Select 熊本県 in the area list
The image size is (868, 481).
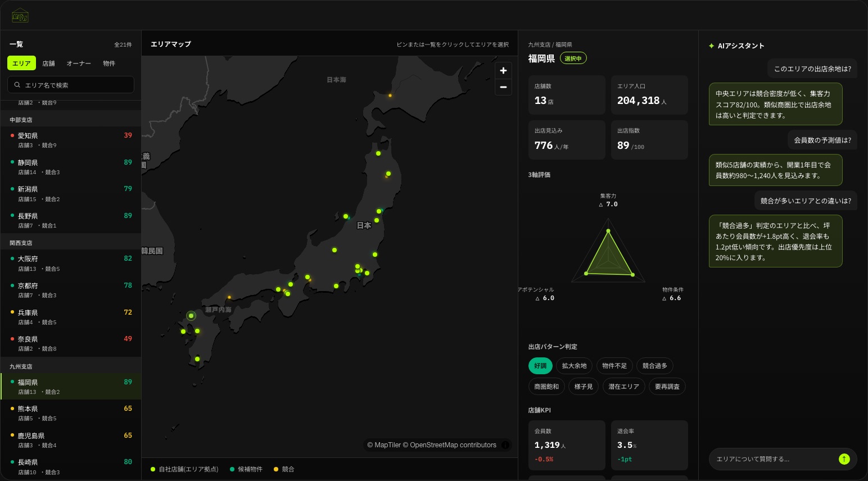[x=71, y=413]
